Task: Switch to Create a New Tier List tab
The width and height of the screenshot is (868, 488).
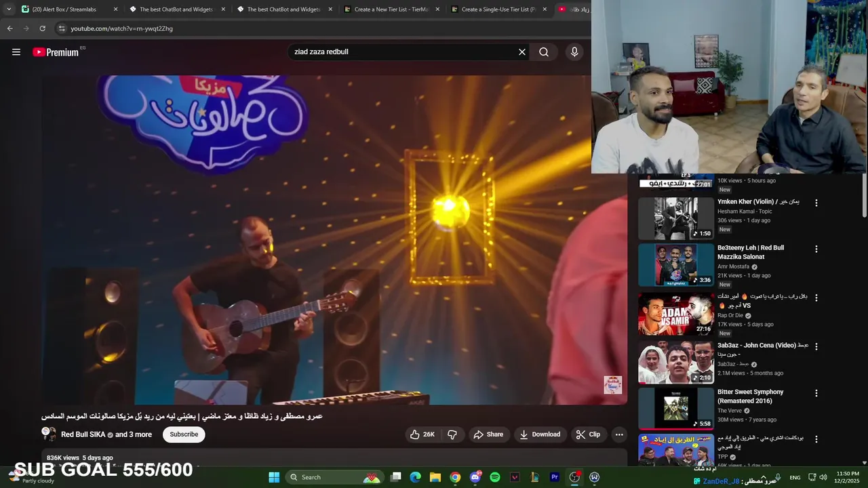Action: point(392,9)
